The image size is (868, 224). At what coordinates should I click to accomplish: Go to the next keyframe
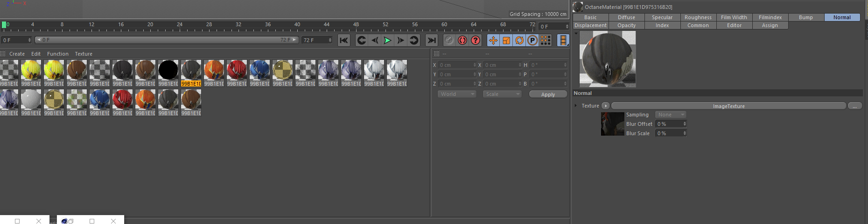click(x=413, y=40)
